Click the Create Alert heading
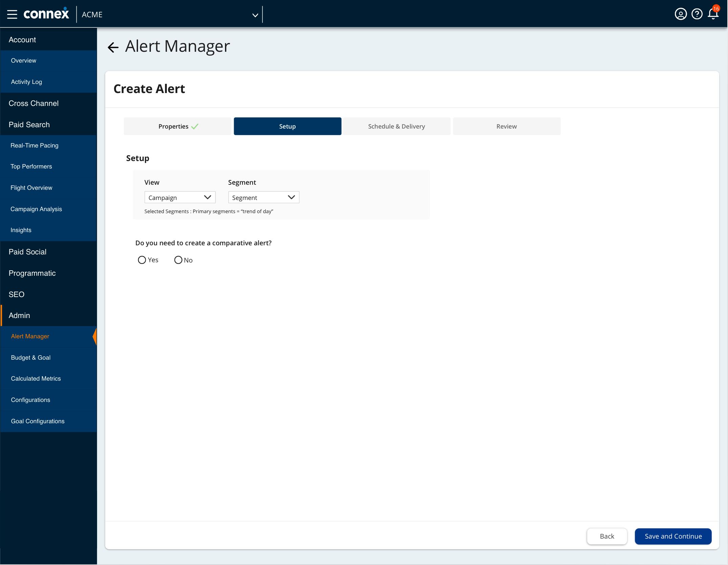This screenshot has height=565, width=728. click(149, 89)
